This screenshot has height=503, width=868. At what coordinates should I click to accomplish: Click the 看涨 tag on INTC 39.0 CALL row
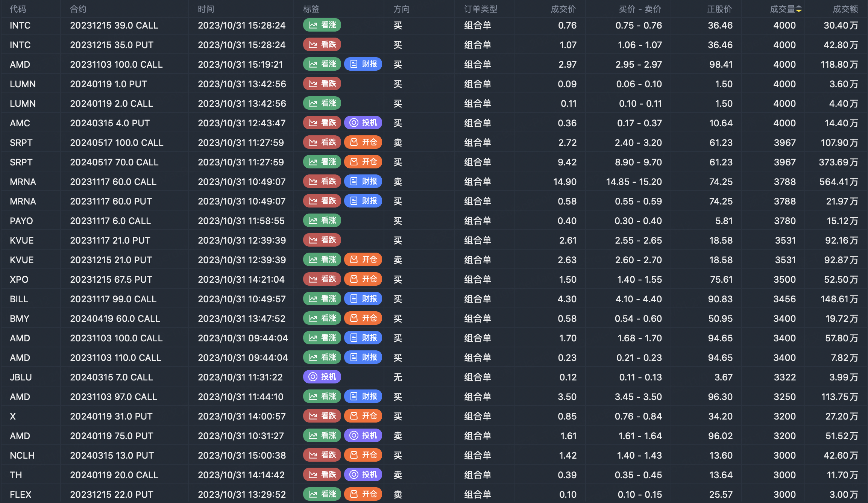322,25
